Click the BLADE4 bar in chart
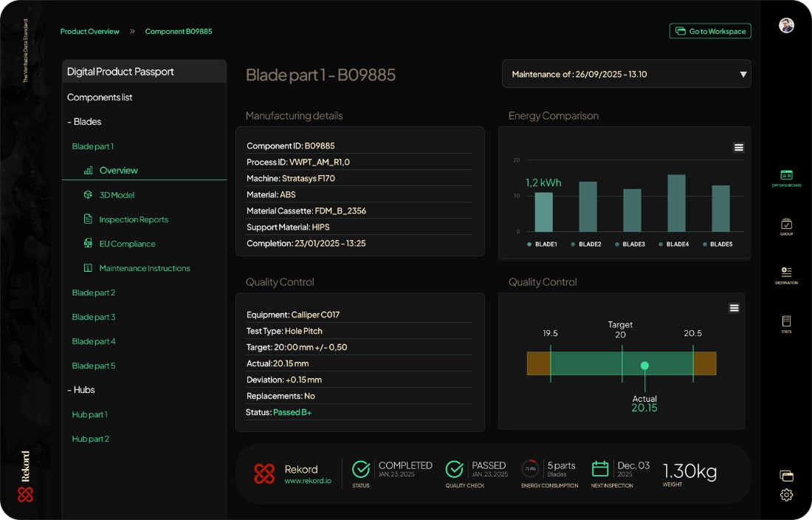Image resolution: width=812 pixels, height=520 pixels. (676, 203)
